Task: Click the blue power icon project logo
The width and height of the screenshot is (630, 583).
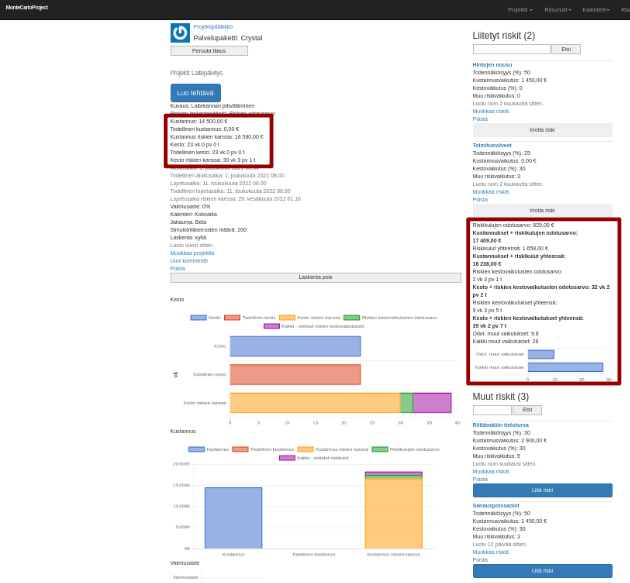Action: pyautogui.click(x=180, y=33)
